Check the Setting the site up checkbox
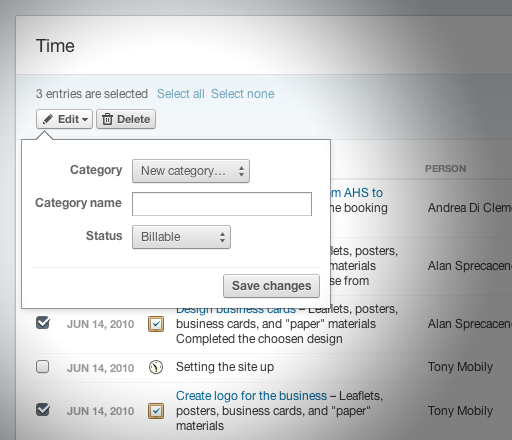Viewport: 512px width, 440px height. click(43, 367)
